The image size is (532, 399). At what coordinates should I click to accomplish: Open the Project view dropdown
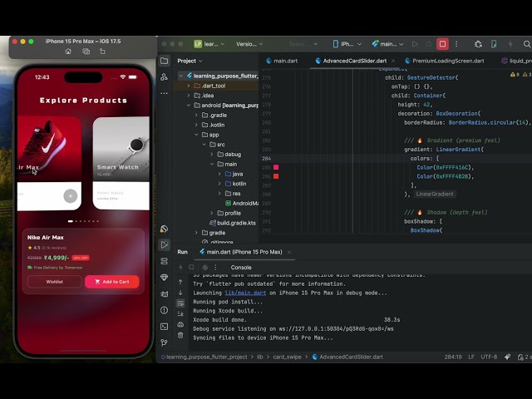[x=190, y=61]
